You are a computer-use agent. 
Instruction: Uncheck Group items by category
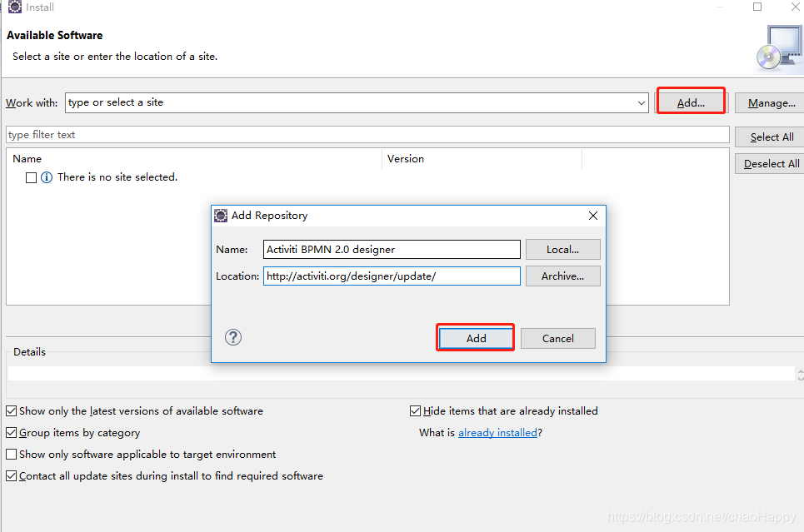pyautogui.click(x=12, y=433)
